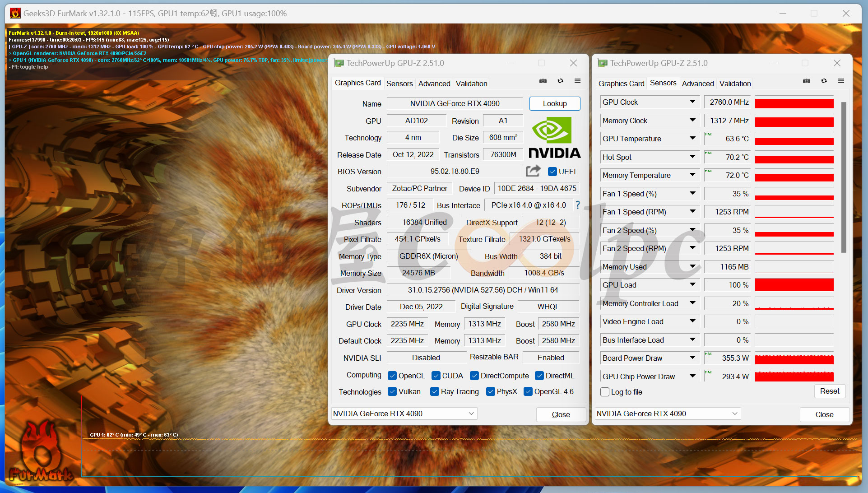Switch to Validation tab in right GPU-Z window
This screenshot has width=868, height=493.
point(735,84)
